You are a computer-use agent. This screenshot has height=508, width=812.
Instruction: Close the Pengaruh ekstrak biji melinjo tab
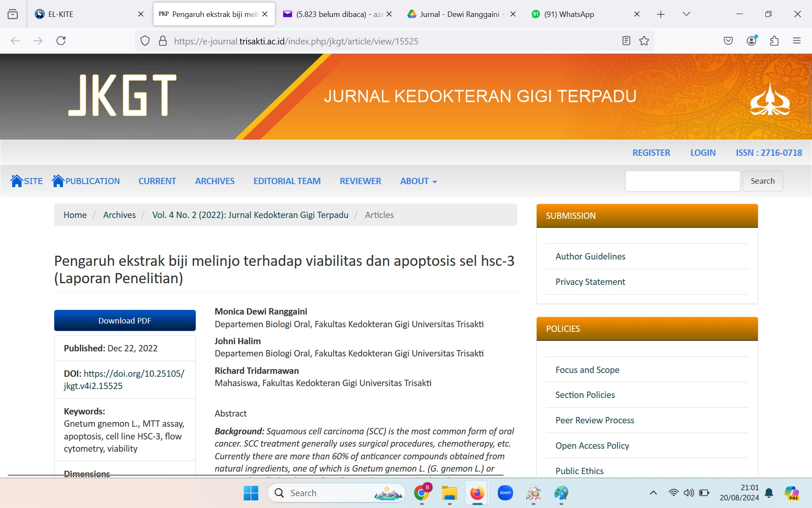[x=265, y=14]
